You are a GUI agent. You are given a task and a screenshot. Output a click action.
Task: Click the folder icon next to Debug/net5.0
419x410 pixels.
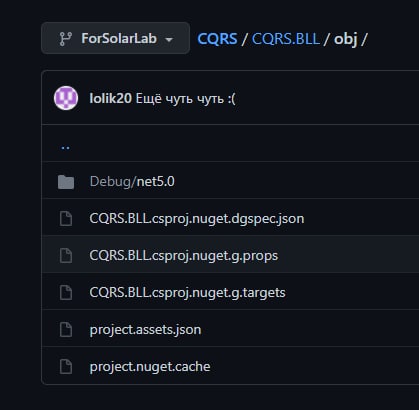click(x=66, y=182)
